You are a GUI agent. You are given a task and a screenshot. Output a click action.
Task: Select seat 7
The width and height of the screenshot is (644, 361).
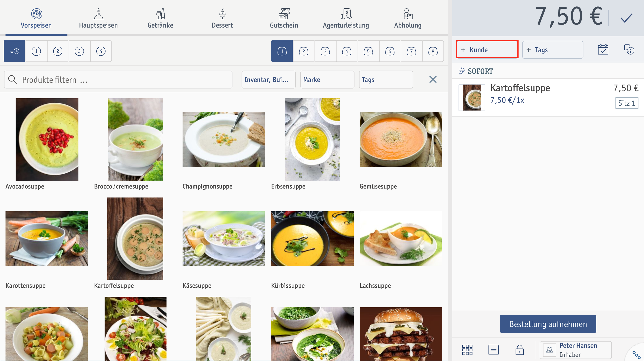pos(411,51)
